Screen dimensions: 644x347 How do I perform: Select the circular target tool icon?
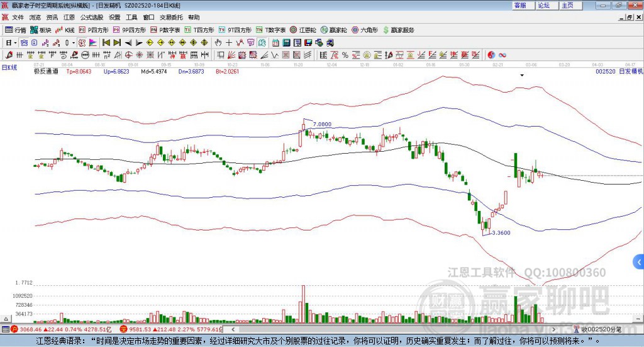point(128,55)
